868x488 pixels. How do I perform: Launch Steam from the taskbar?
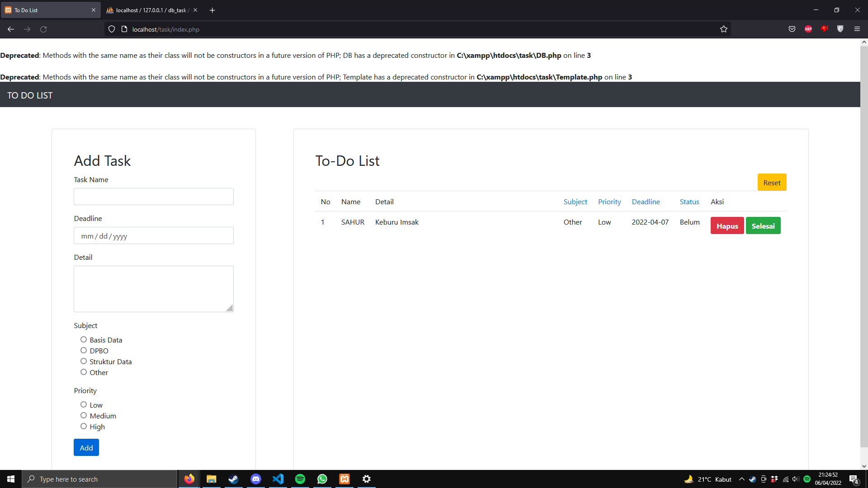point(234,479)
